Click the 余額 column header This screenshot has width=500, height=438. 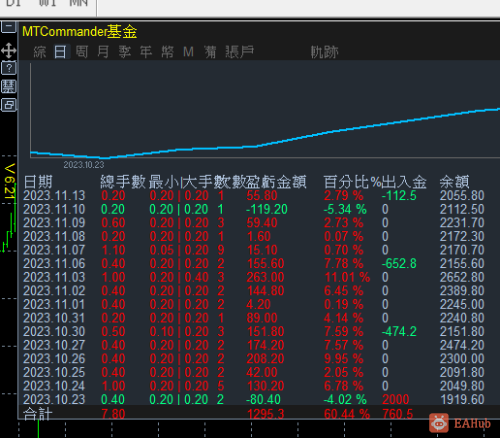[454, 182]
